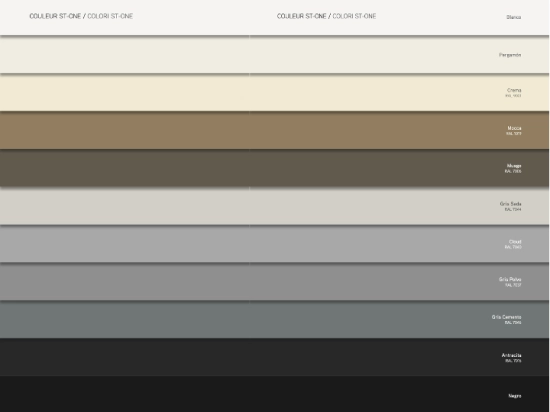Choose the Gris Seda light gray band

[x=275, y=206]
